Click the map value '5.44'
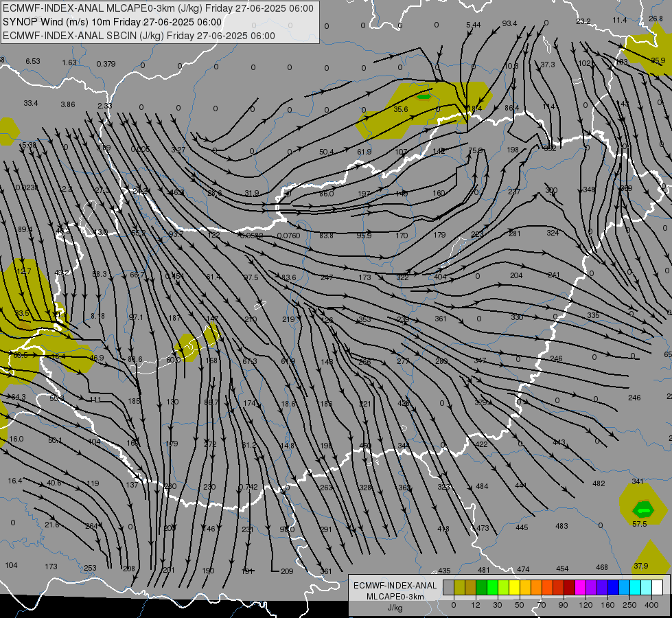Viewport: 672px width, 618px height. [x=473, y=25]
